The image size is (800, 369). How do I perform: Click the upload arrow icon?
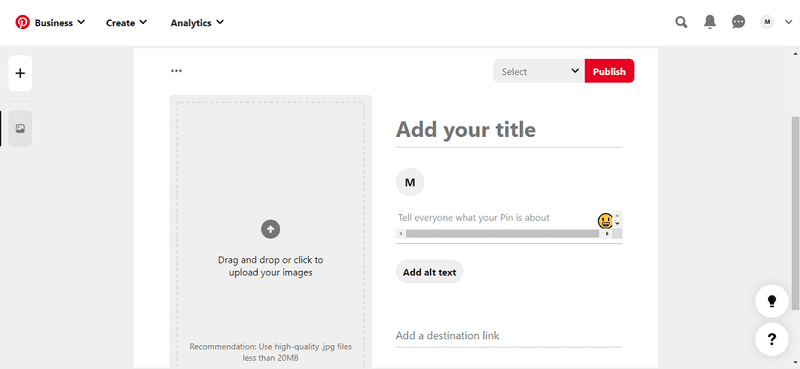271,229
